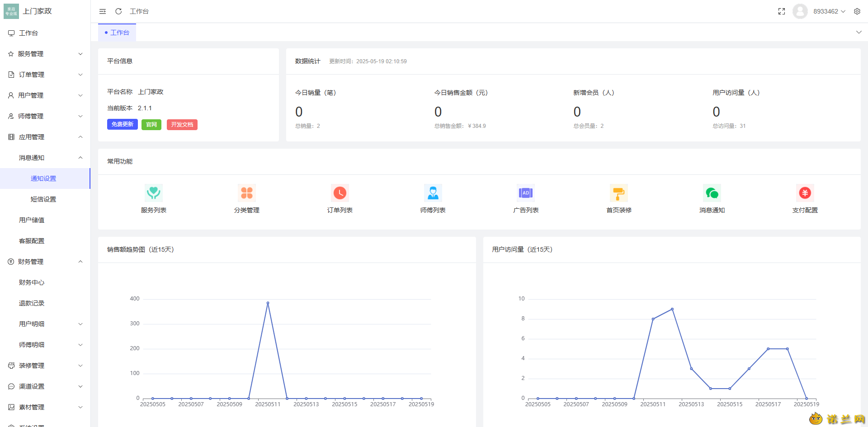Toggle fullscreen mode icon
Screen dimensions: 868x427
pyautogui.click(x=782, y=11)
